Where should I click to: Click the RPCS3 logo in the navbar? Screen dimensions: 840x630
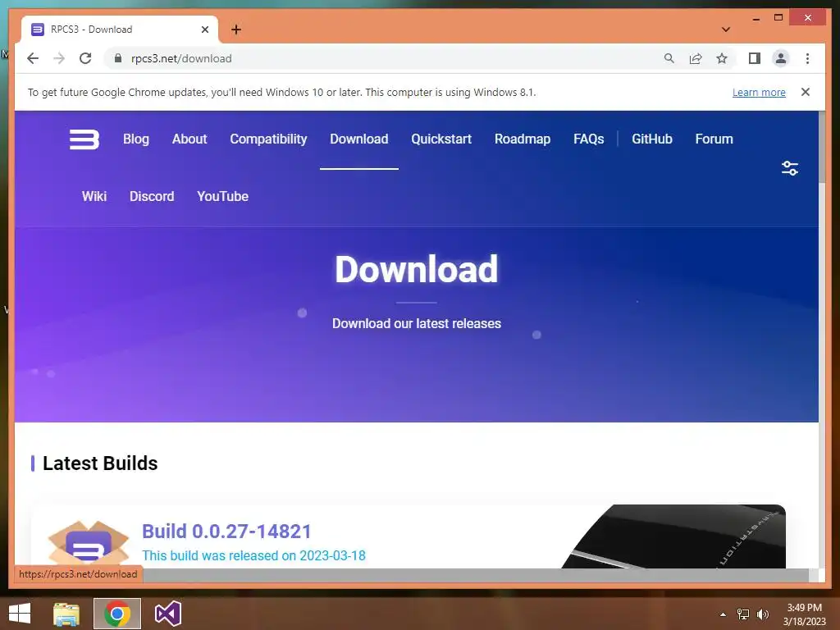[84, 139]
